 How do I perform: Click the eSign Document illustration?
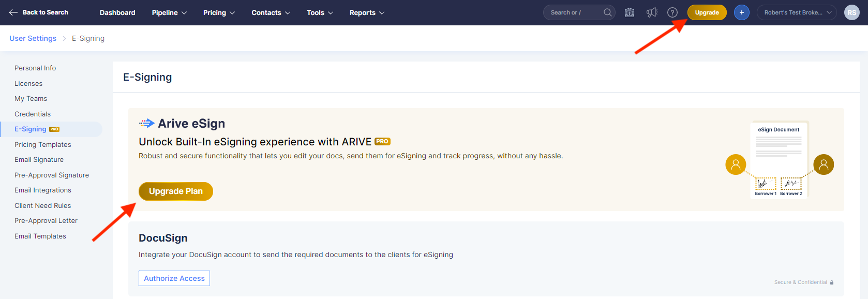pyautogui.click(x=779, y=160)
